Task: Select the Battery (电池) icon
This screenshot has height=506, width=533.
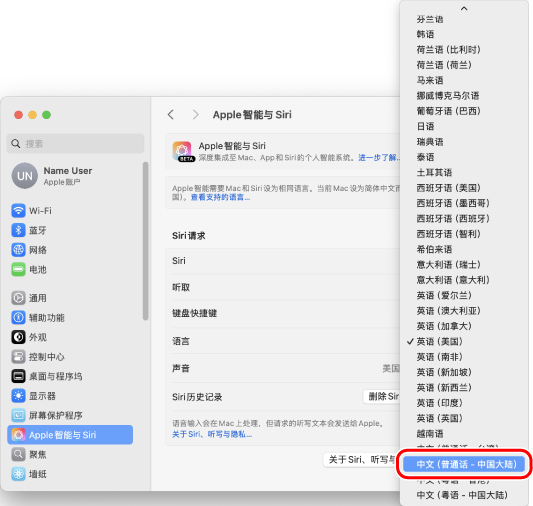Action: point(18,269)
